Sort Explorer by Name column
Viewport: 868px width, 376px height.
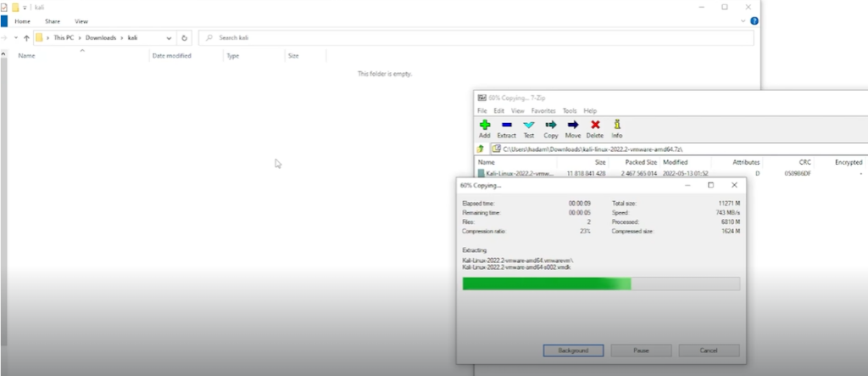point(26,56)
